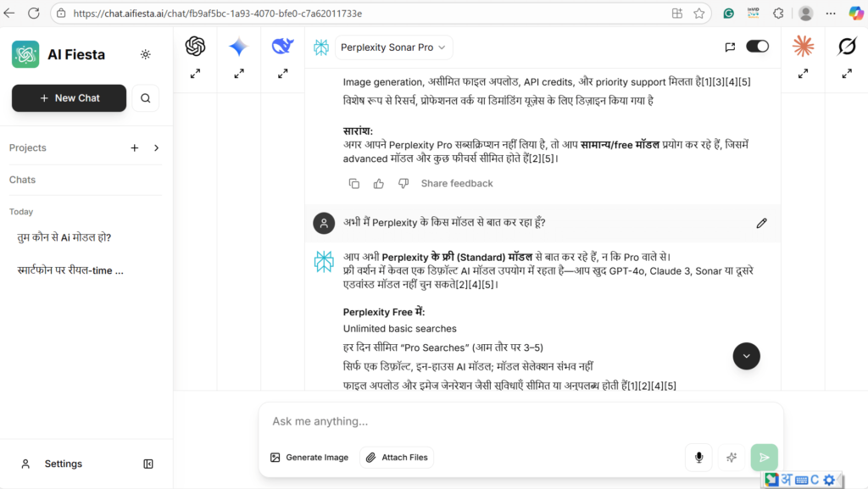Expand the Claude column

tap(804, 74)
